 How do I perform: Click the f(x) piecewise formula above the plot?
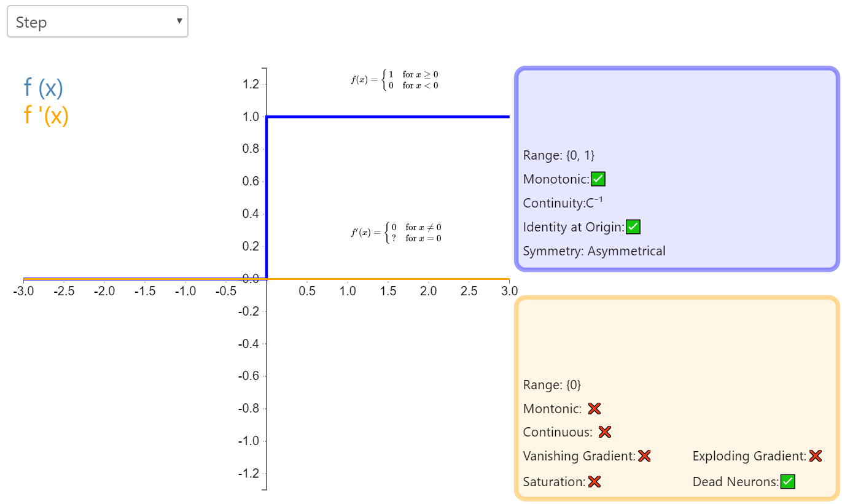[x=394, y=80]
